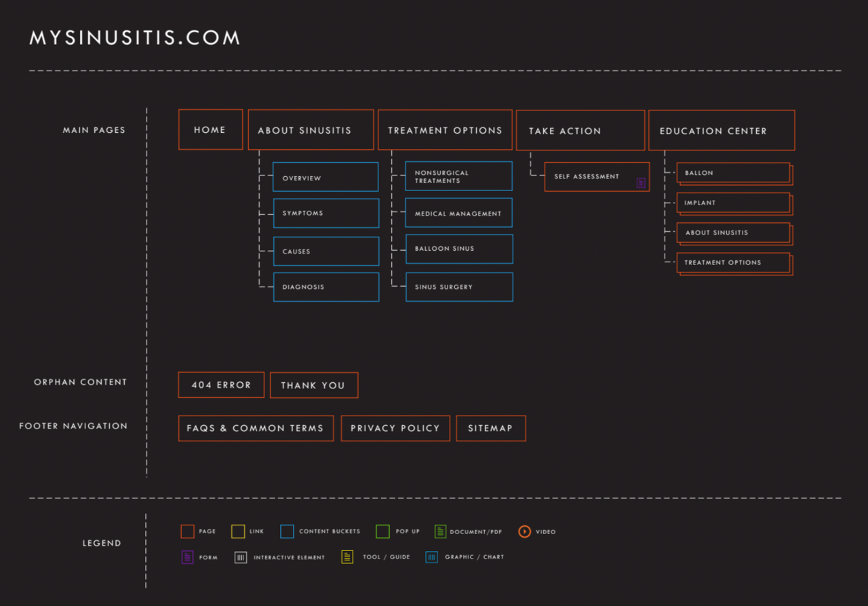Click the Footer Navigation section label

coord(73,426)
